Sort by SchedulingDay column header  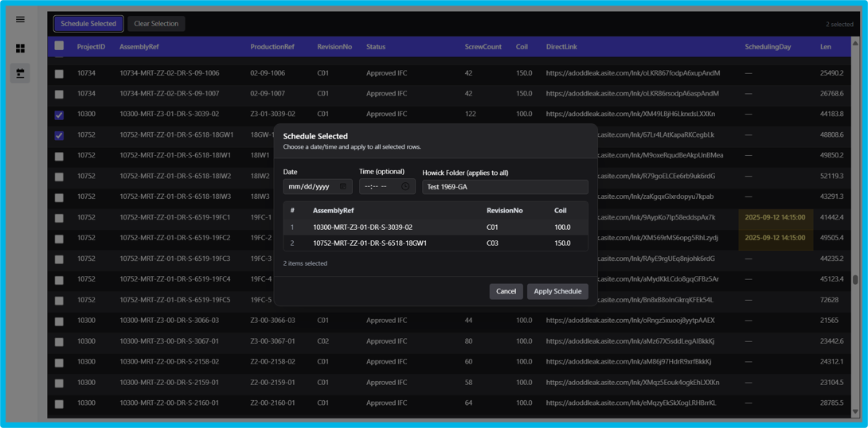(x=768, y=47)
